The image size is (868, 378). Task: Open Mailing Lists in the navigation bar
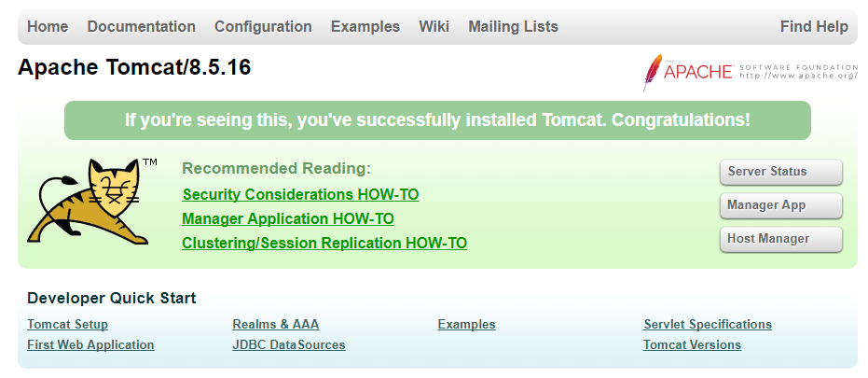514,27
